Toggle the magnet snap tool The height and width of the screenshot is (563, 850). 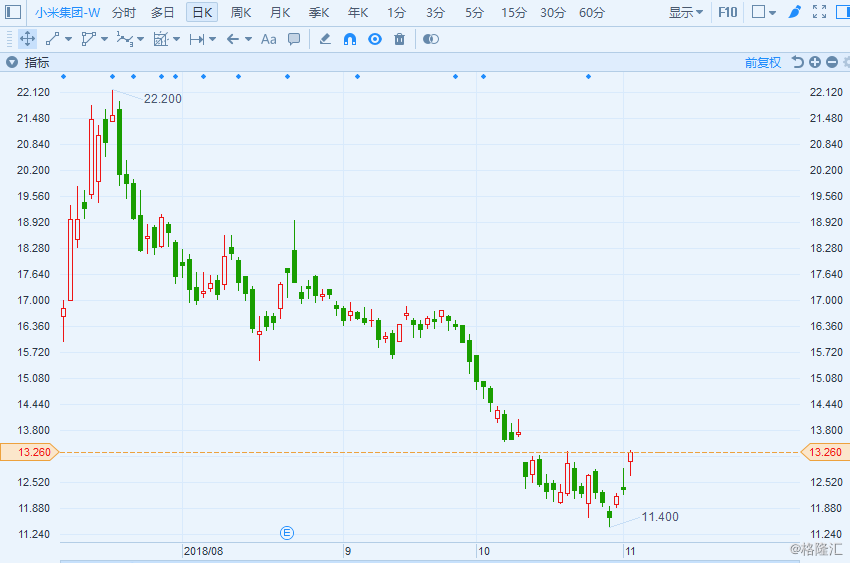[x=350, y=39]
